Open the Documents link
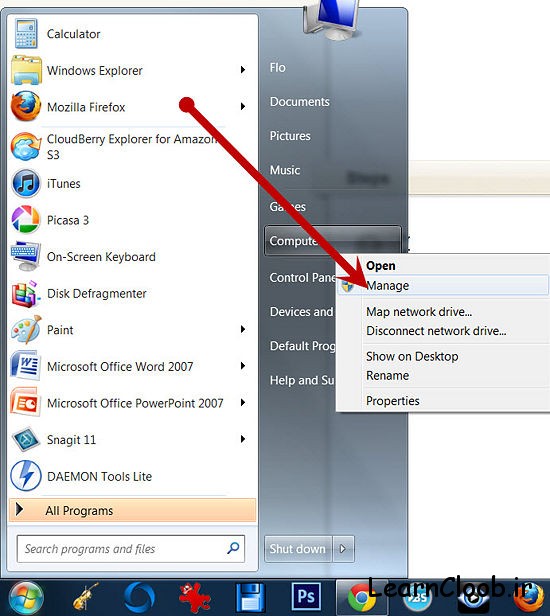This screenshot has height=616, width=550. click(x=300, y=102)
